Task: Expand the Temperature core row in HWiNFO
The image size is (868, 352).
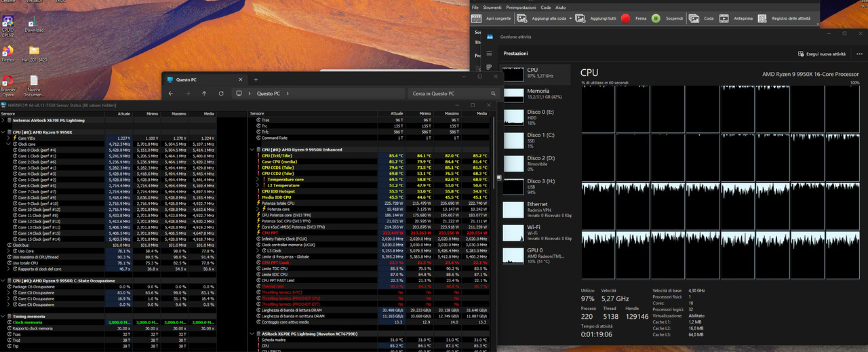Action: [x=257, y=179]
